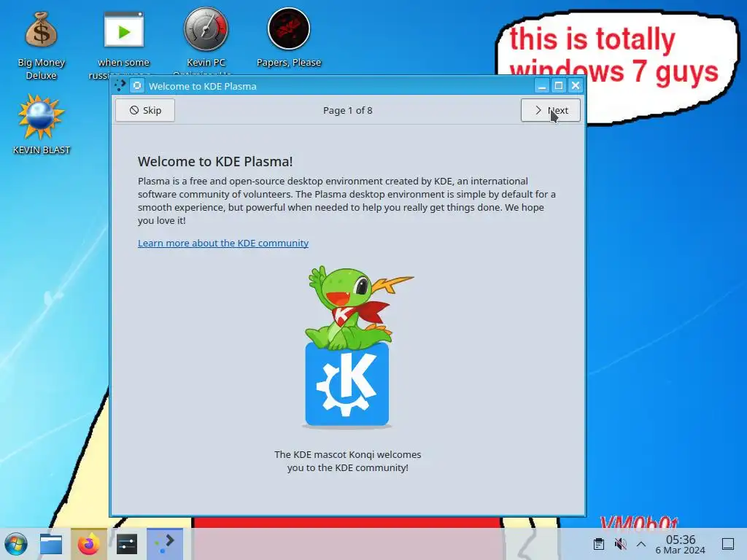
Task: Minimize the Welcome to KDE Plasma window
Action: pyautogui.click(x=542, y=86)
